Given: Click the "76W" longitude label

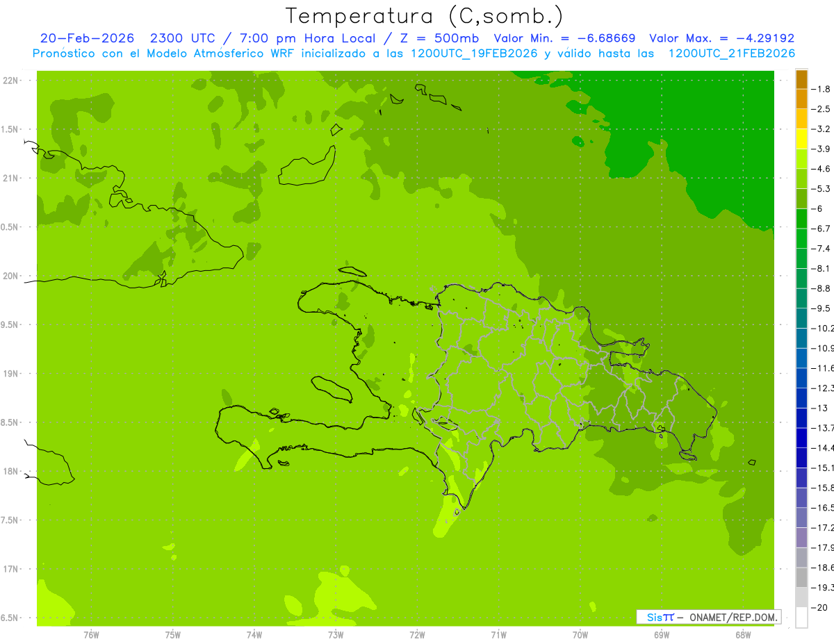Looking at the screenshot, I should click(91, 634).
